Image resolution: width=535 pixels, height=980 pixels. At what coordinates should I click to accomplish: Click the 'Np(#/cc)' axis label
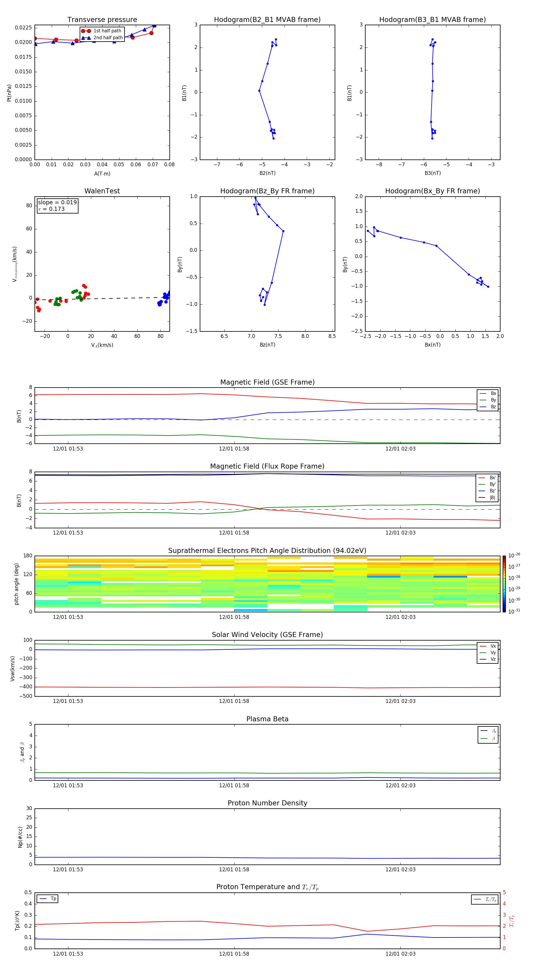[20, 837]
